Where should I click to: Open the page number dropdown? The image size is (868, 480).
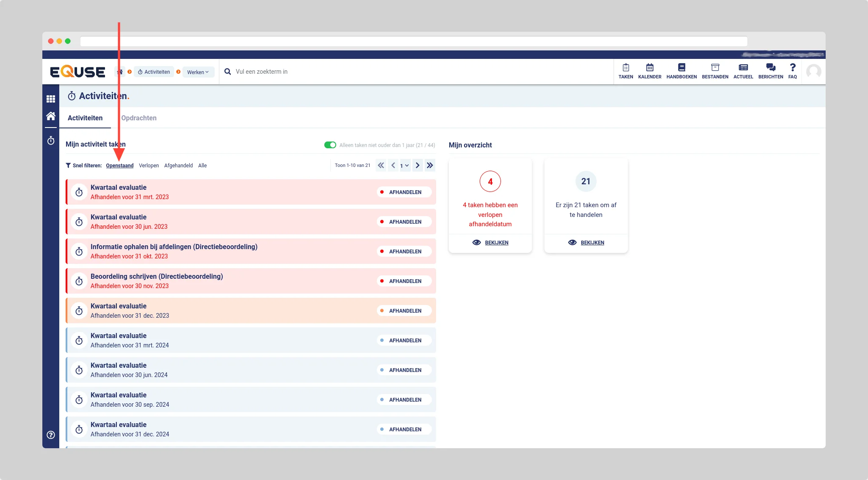[x=404, y=166]
